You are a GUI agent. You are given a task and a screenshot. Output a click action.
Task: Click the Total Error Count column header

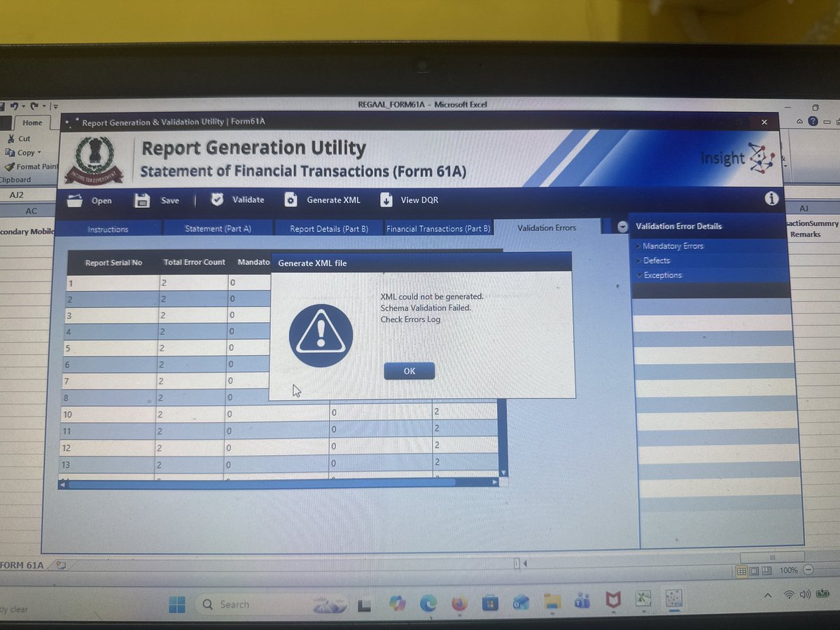pos(195,262)
